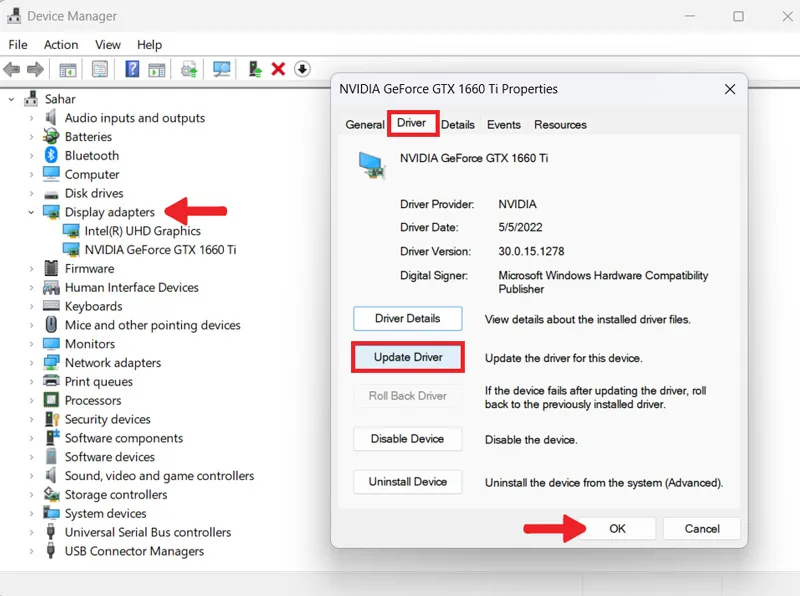This screenshot has width=800, height=596.
Task: Click the down-arrow Disable device toolbar icon
Action: click(x=302, y=69)
